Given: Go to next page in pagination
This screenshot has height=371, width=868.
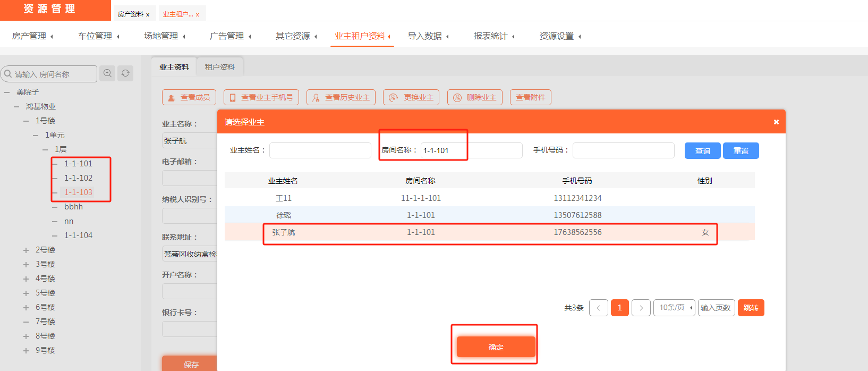Looking at the screenshot, I should [641, 308].
